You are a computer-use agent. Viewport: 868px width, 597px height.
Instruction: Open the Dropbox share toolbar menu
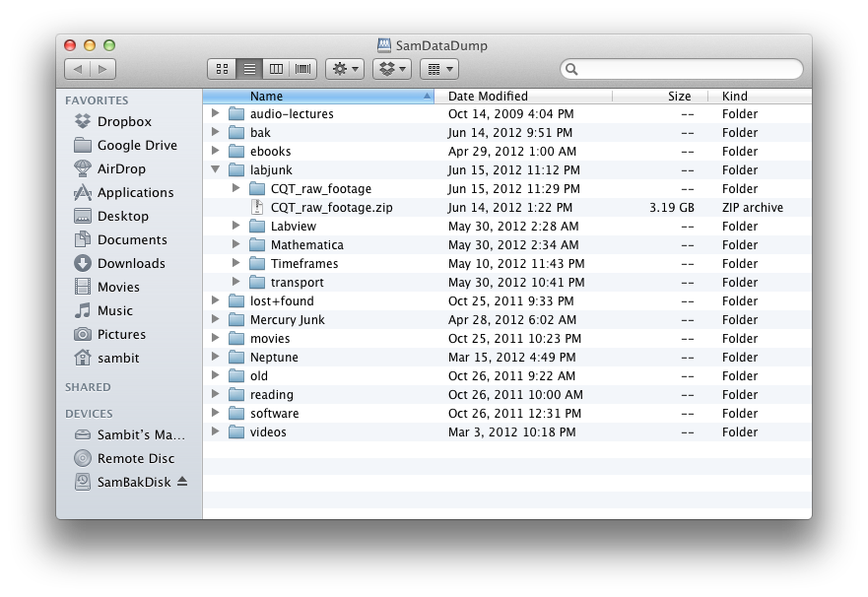point(390,68)
